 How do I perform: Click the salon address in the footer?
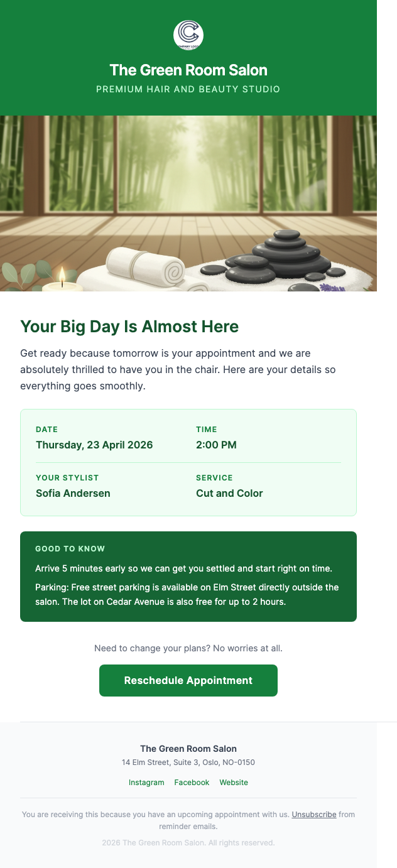coord(188,762)
